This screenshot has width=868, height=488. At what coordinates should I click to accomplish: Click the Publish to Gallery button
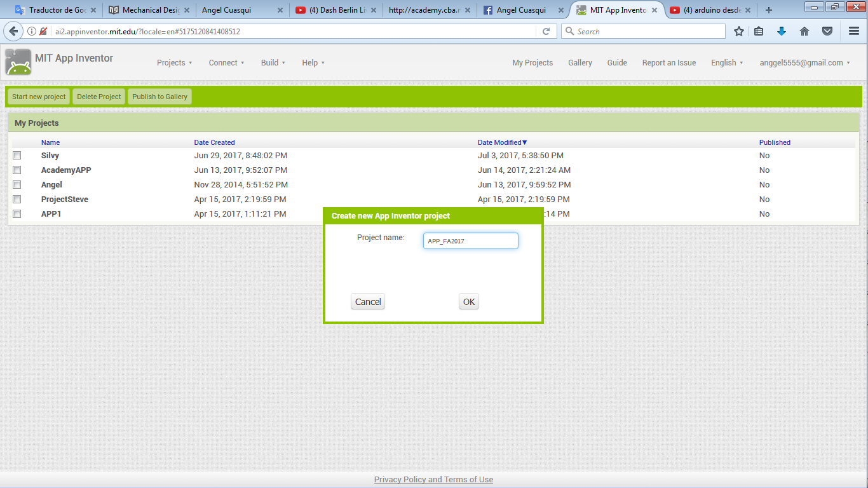[x=159, y=97]
